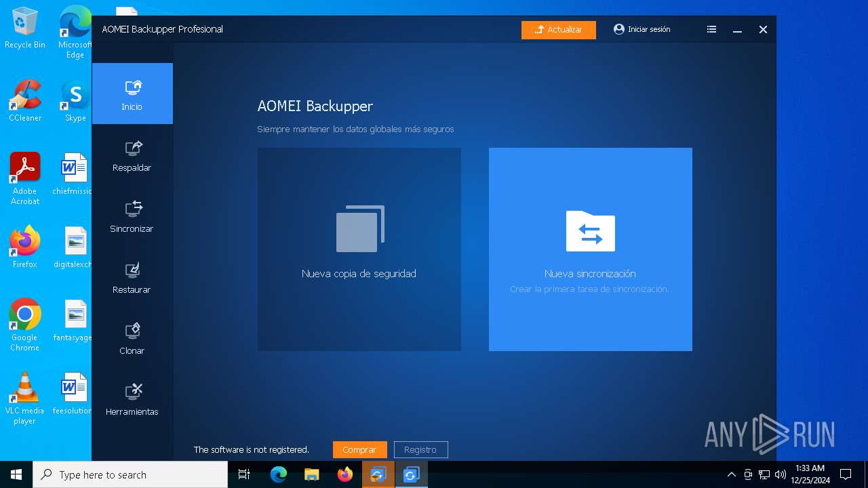Open the Sincronizar sidebar section

[x=132, y=216]
